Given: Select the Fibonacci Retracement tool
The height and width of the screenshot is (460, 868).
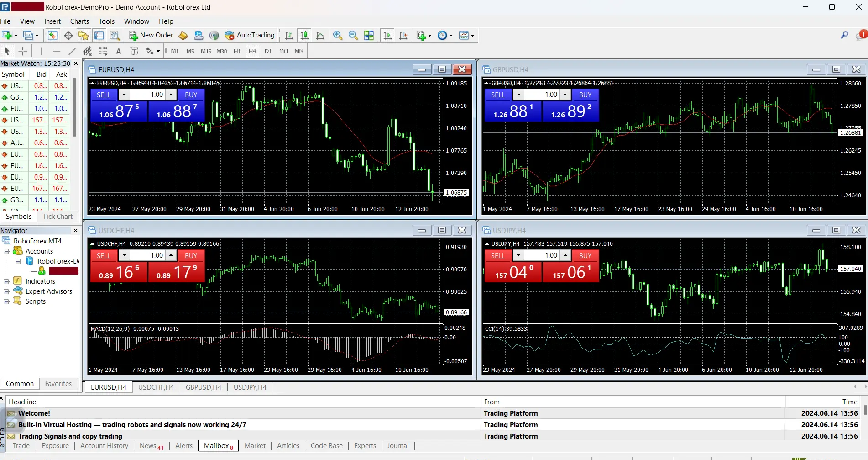Looking at the screenshot, I should pyautogui.click(x=103, y=51).
